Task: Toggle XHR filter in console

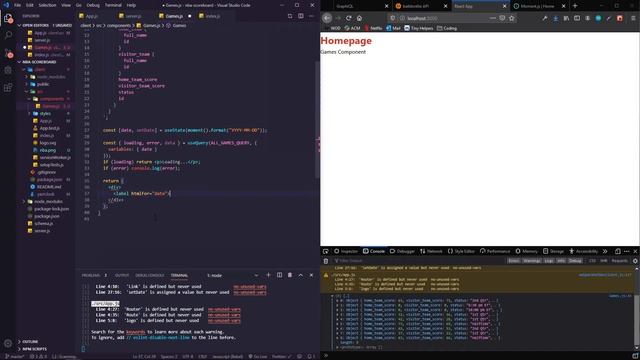Action: (x=604, y=261)
